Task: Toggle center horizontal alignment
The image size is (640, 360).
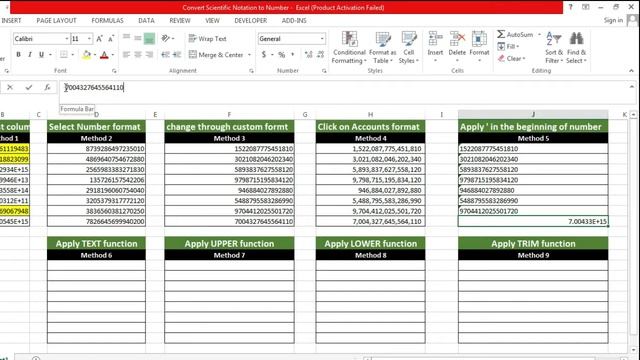Action: [x=138, y=54]
